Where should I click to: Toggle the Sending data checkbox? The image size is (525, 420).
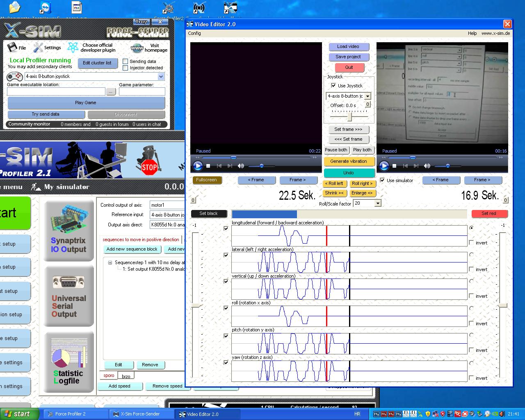click(126, 62)
